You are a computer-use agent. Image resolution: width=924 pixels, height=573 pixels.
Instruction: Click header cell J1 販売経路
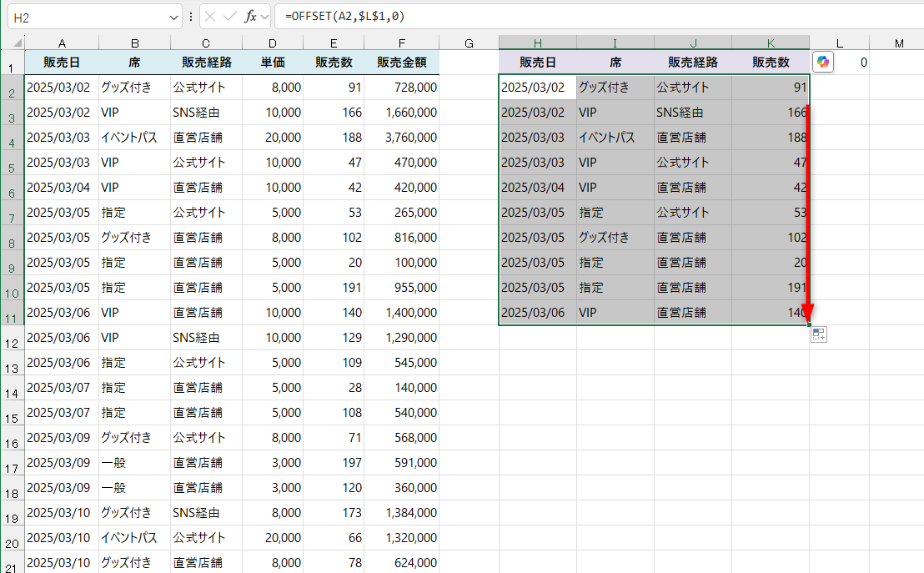click(x=693, y=63)
